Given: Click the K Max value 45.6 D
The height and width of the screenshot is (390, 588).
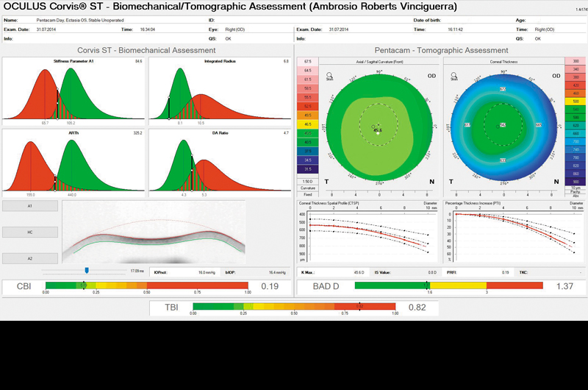Looking at the screenshot, I should coord(359,272).
